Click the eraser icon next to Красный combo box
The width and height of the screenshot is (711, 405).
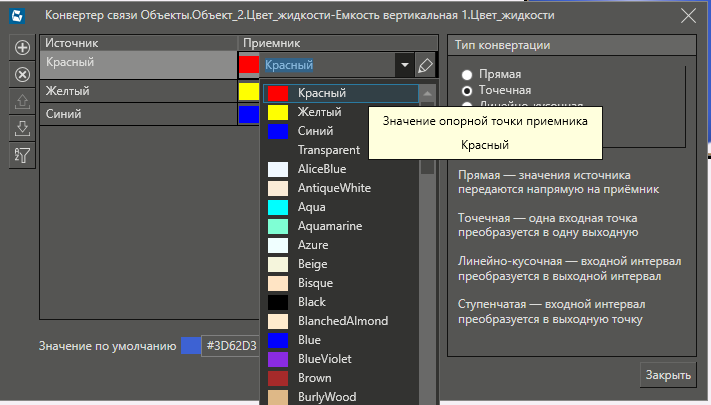(425, 65)
